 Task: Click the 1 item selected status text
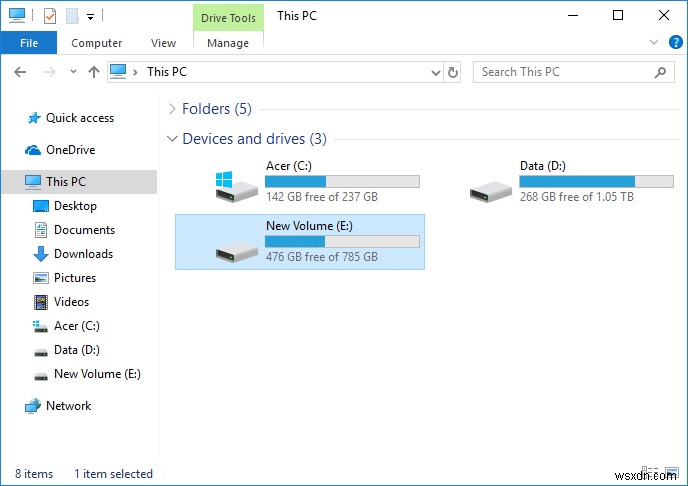113,474
